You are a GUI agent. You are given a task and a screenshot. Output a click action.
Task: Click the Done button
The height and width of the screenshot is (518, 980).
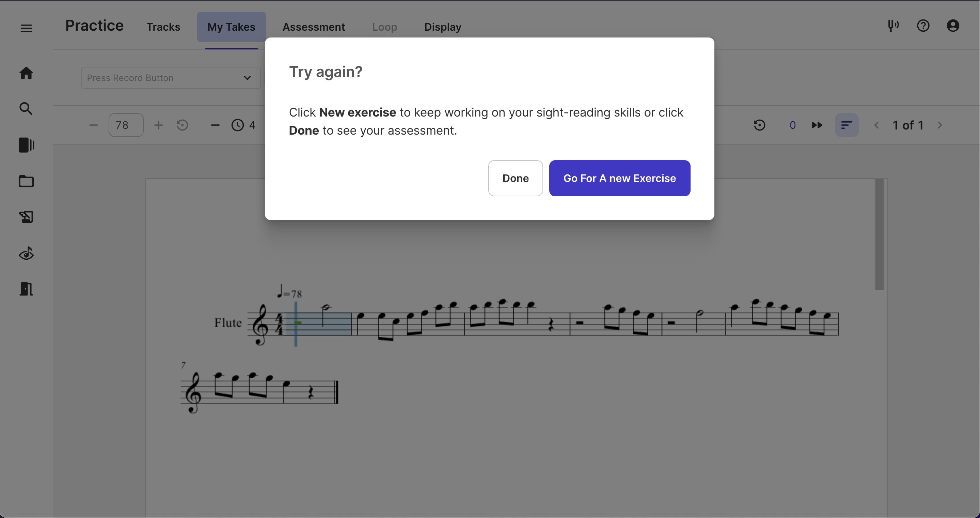(x=515, y=178)
